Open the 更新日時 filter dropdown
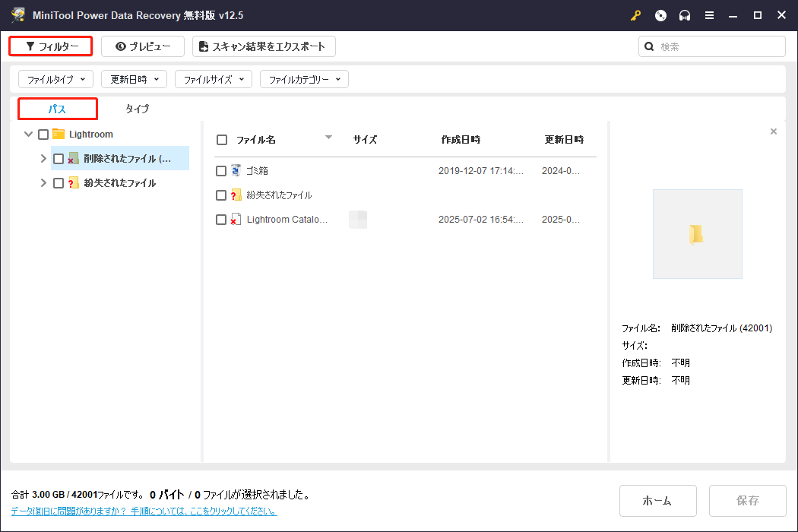798x532 pixels. (x=134, y=79)
